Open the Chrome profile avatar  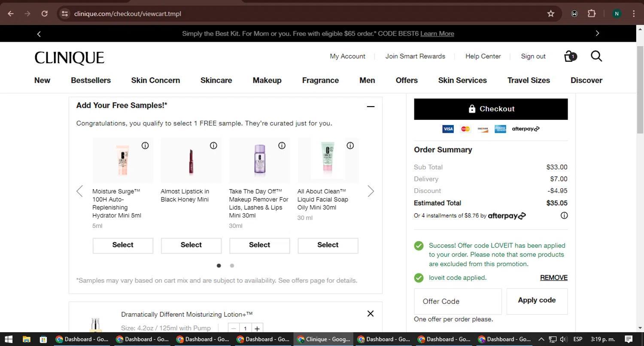[x=617, y=14]
